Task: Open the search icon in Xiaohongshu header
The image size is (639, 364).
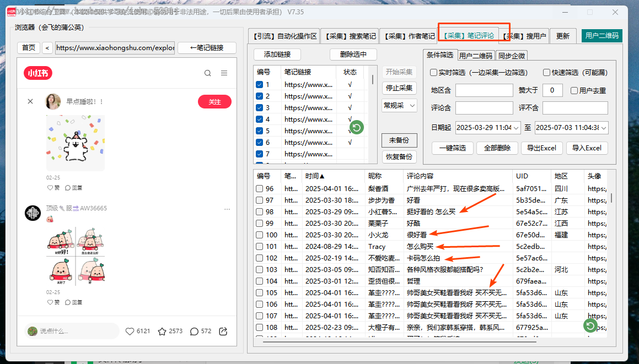Action: (x=207, y=73)
